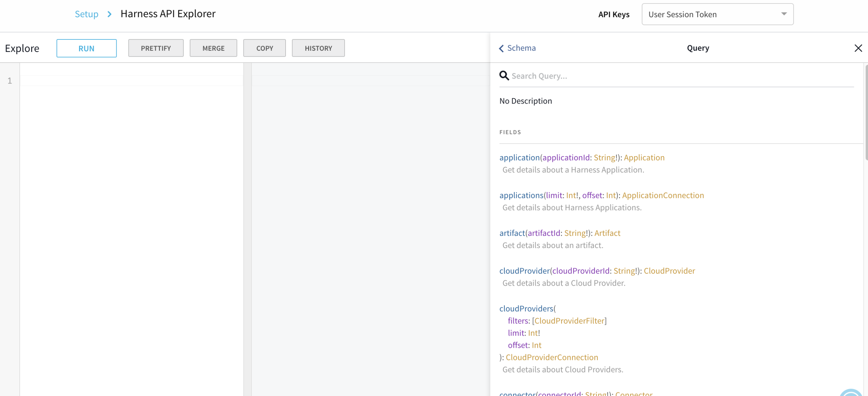Open the CloudProviderConnection type
The image size is (868, 396).
[x=552, y=357]
